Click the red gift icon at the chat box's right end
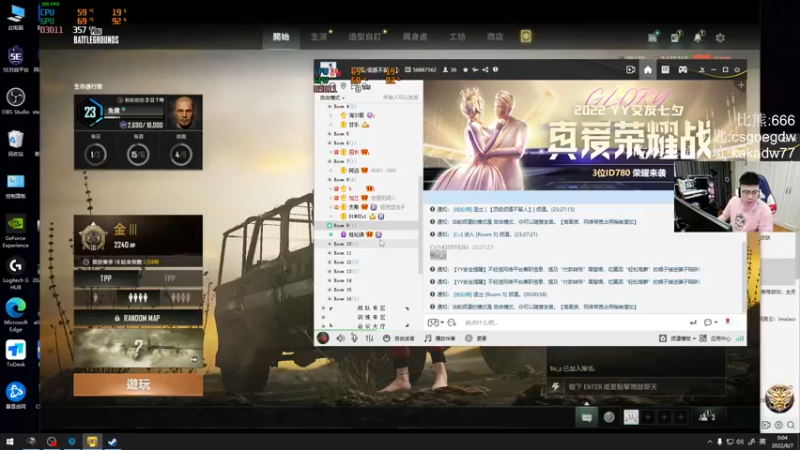800x450 pixels. tap(728, 322)
